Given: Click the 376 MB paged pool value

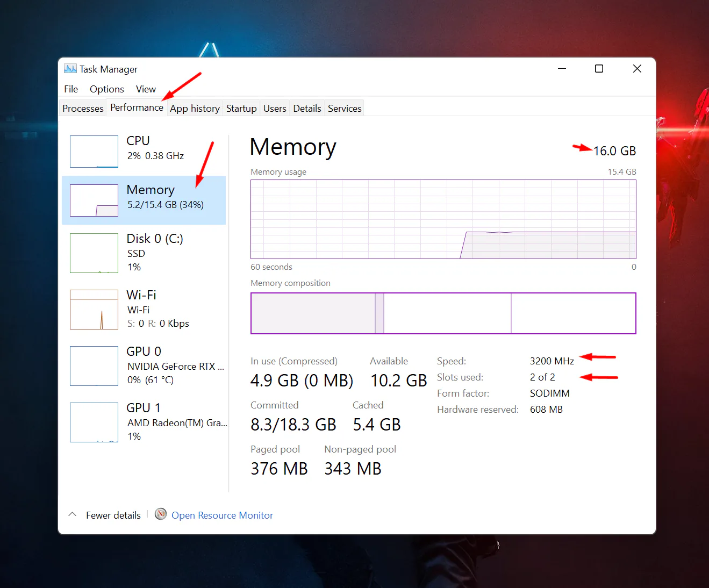Looking at the screenshot, I should click(x=279, y=469).
